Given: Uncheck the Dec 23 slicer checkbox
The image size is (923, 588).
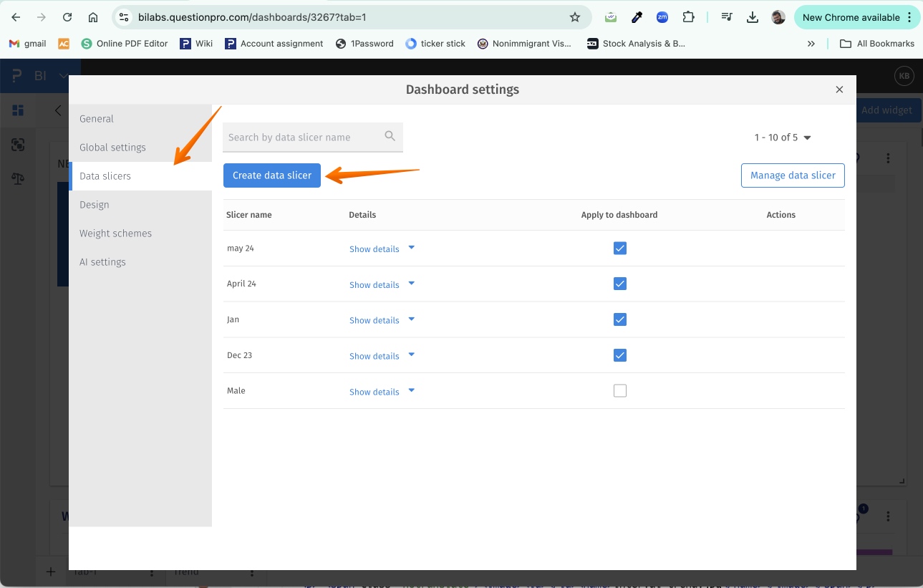Looking at the screenshot, I should click(620, 355).
